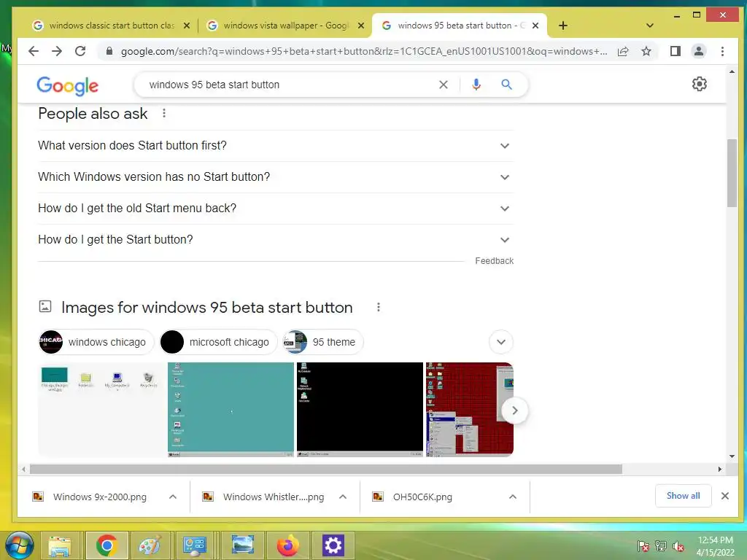Submit search with magnifier icon
Image resolution: width=747 pixels, height=560 pixels.
[506, 85]
